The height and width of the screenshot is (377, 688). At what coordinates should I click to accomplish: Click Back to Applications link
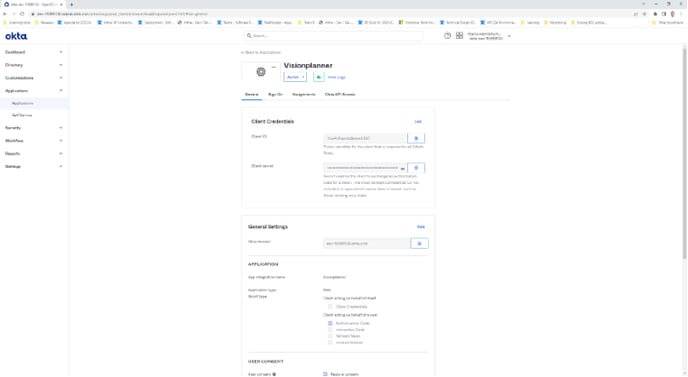pos(261,52)
